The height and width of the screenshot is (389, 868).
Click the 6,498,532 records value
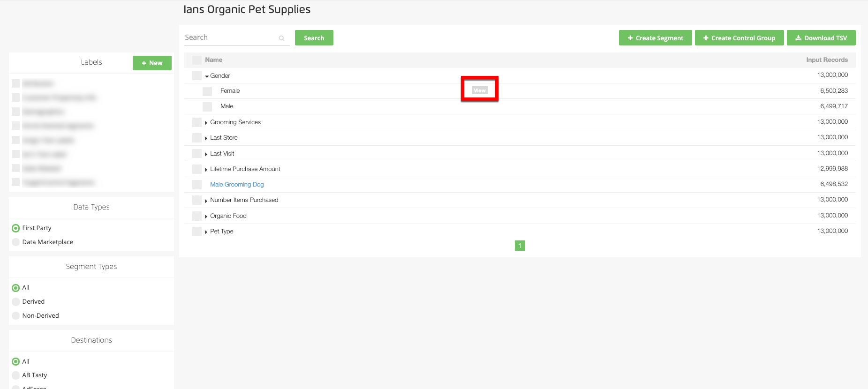click(834, 184)
